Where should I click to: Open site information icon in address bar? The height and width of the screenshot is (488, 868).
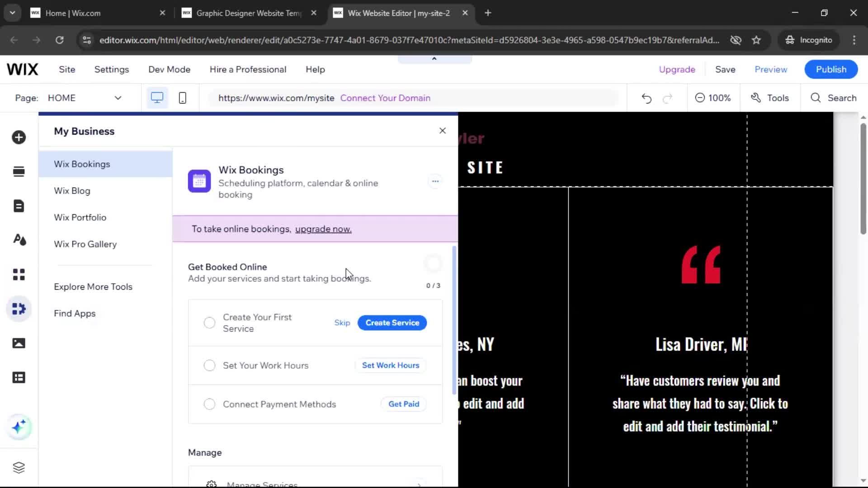coord(87,40)
